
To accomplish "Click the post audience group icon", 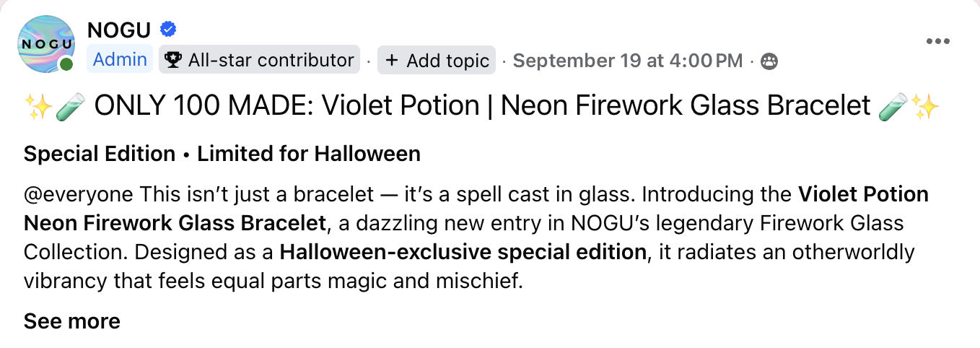I will click(x=769, y=61).
